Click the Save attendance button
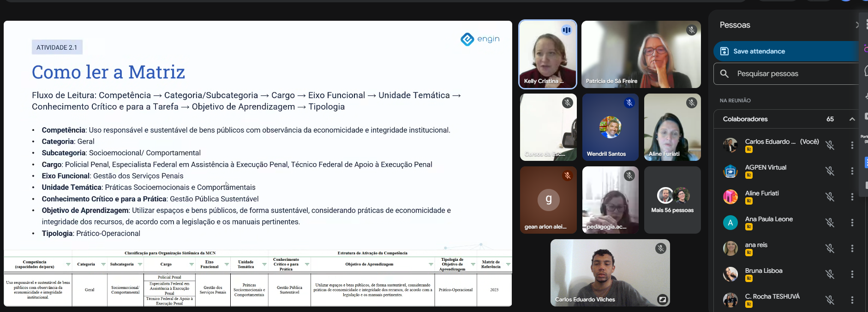This screenshot has width=868, height=312. click(787, 51)
